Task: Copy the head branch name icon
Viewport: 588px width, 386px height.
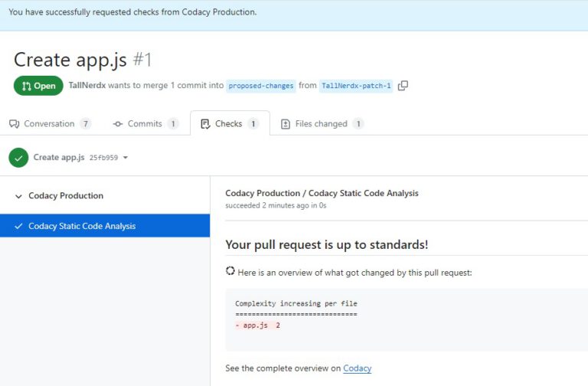Action: [403, 86]
